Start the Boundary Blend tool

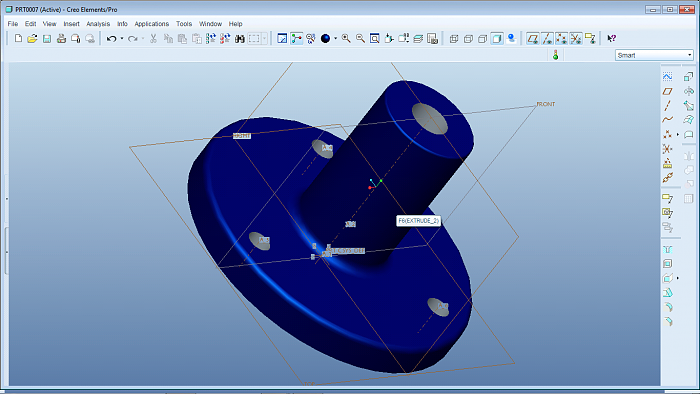pyautogui.click(x=688, y=120)
